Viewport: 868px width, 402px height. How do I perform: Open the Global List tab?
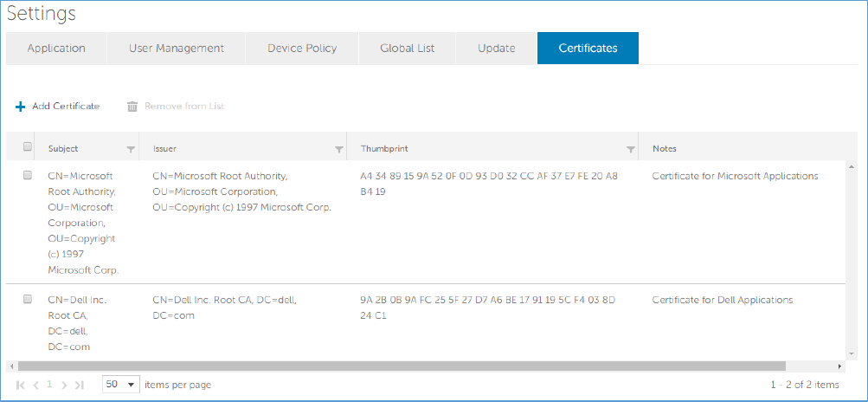coord(408,49)
